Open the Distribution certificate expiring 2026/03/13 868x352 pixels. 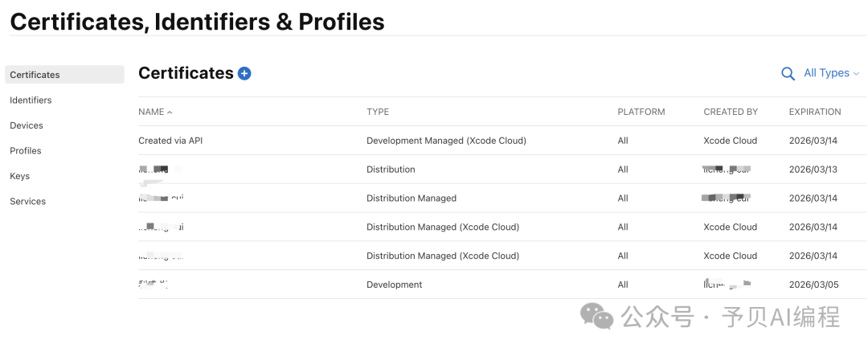coord(391,170)
